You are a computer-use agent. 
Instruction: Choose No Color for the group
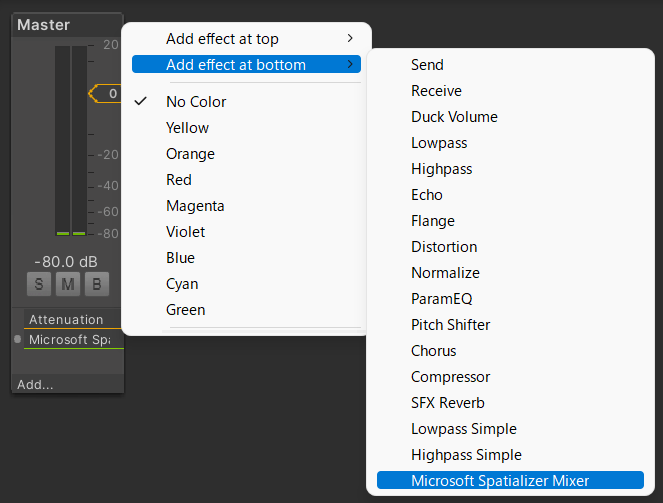coord(196,102)
